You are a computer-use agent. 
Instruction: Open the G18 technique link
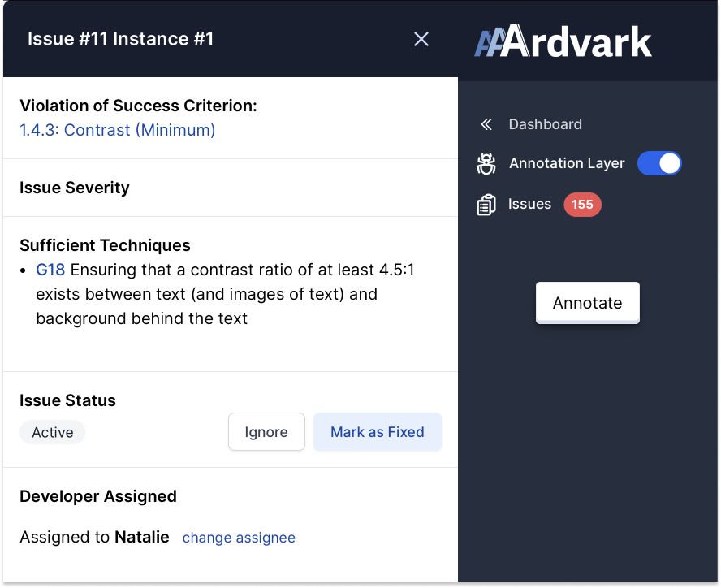tap(48, 269)
